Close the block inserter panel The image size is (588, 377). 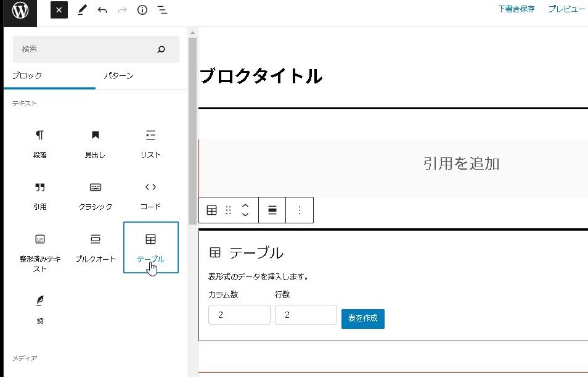(x=59, y=10)
